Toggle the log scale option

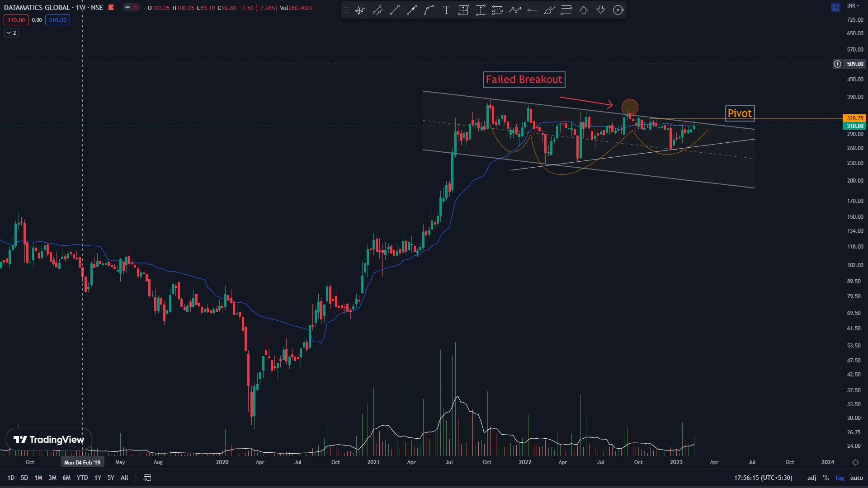840,478
